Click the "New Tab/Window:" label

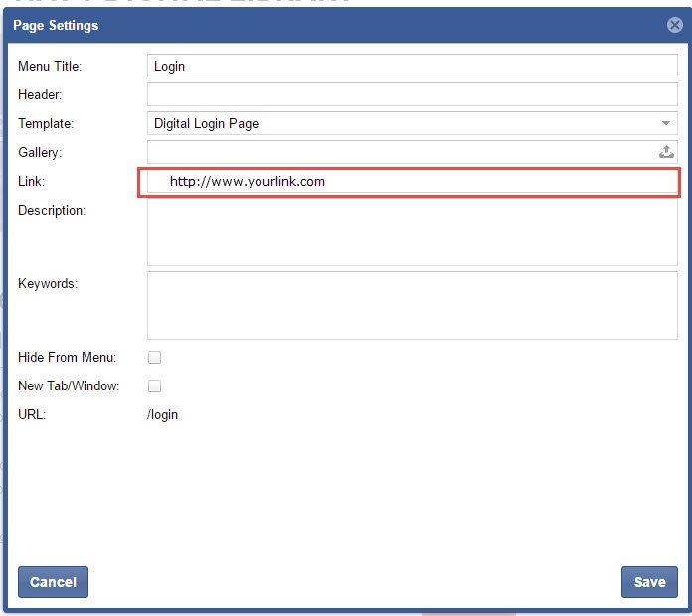tap(68, 385)
